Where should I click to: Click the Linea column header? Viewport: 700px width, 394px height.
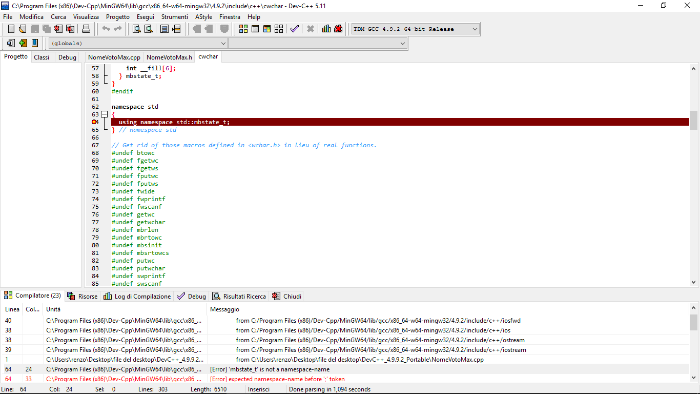(x=12, y=309)
